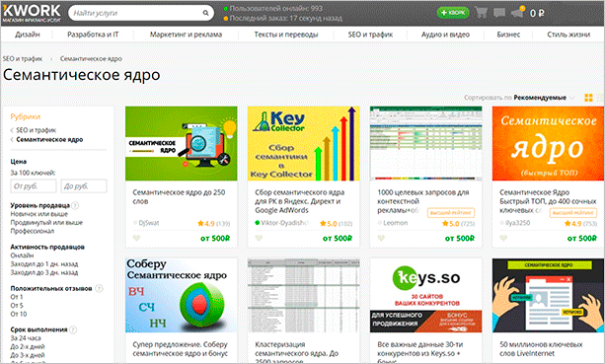This screenshot has height=364, width=605.
Task: Click the search magnifier icon
Action: pyautogui.click(x=205, y=13)
